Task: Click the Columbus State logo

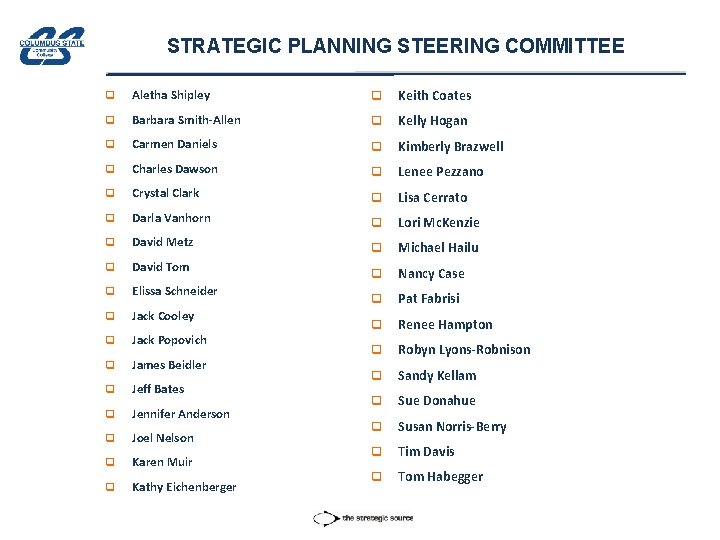Action: click(53, 45)
